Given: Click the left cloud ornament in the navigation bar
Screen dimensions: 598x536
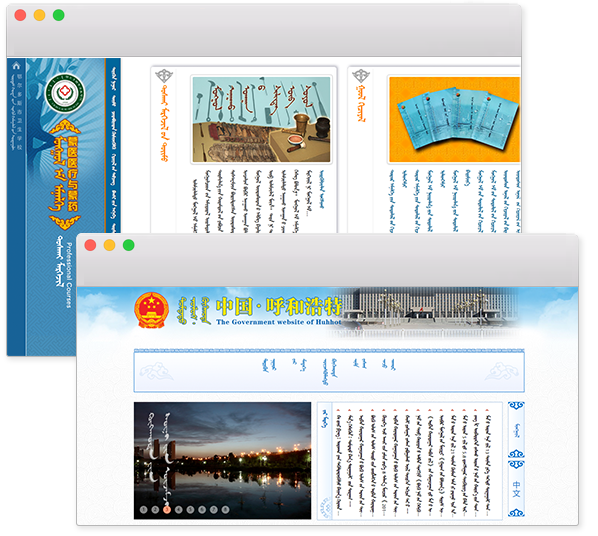Looking at the screenshot, I should (x=156, y=371).
